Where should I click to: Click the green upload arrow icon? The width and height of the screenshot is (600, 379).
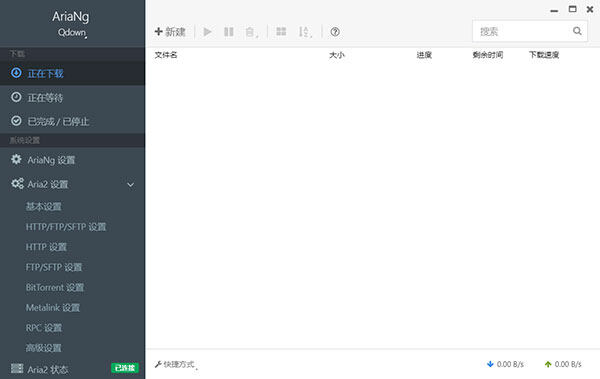[x=548, y=364]
